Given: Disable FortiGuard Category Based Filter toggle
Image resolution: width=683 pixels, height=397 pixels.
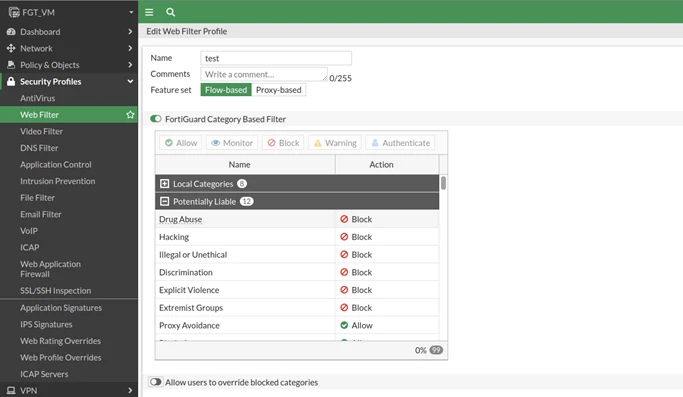Looking at the screenshot, I should tap(156, 119).
